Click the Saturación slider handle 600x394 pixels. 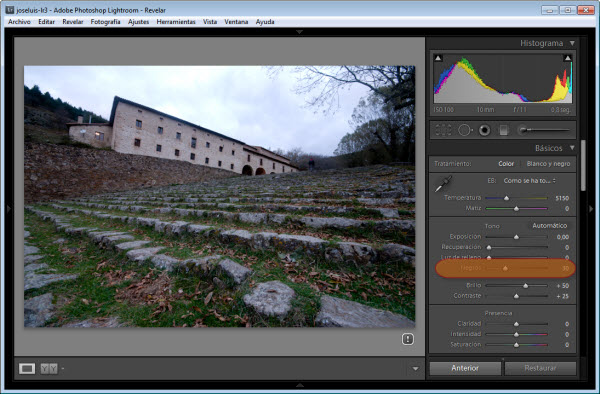coord(516,345)
